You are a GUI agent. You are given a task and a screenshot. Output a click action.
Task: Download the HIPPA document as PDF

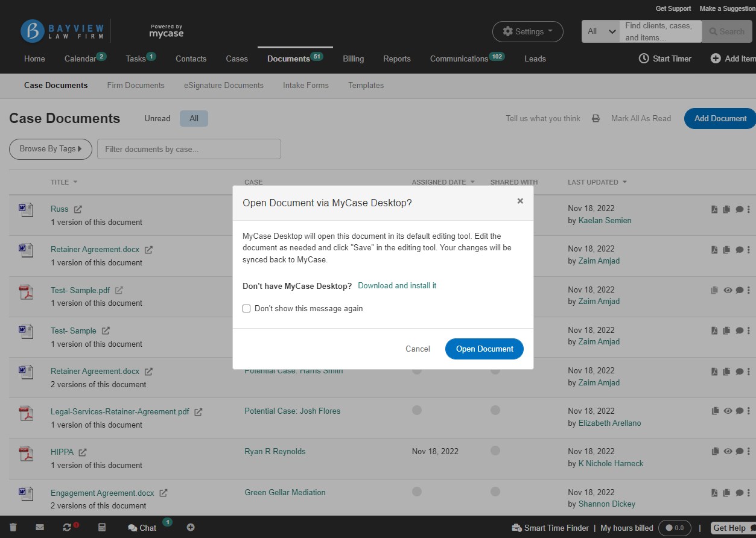point(716,451)
